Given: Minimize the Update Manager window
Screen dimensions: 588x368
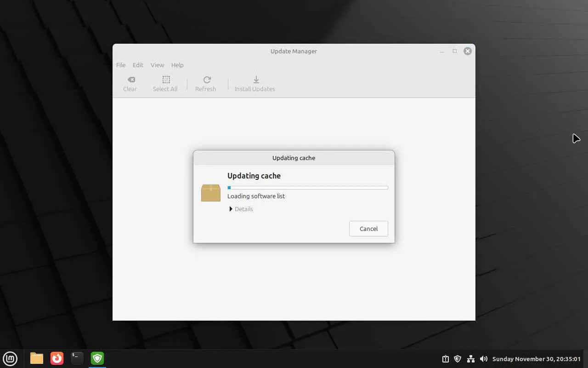Looking at the screenshot, I should click(442, 51).
